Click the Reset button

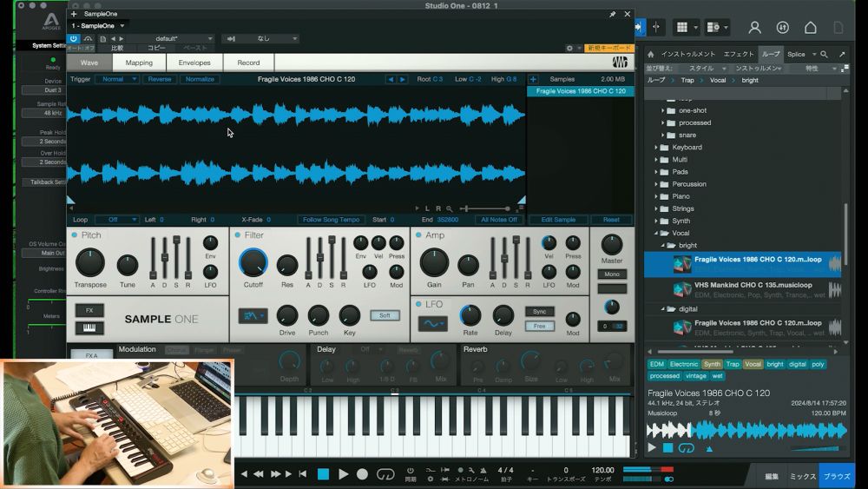[611, 220]
